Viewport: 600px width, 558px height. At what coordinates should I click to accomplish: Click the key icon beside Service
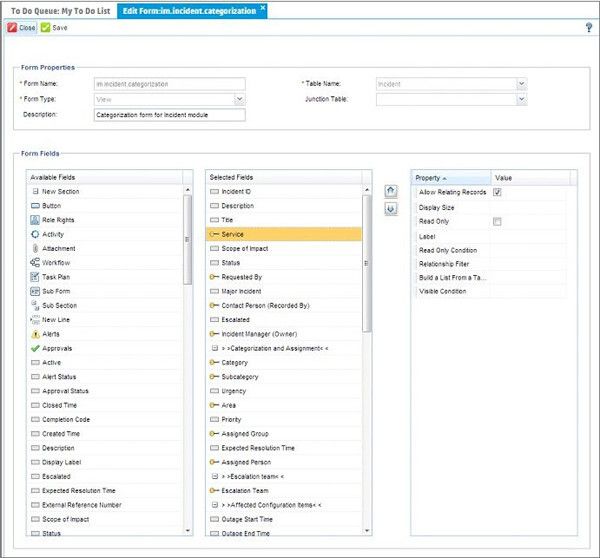[214, 234]
